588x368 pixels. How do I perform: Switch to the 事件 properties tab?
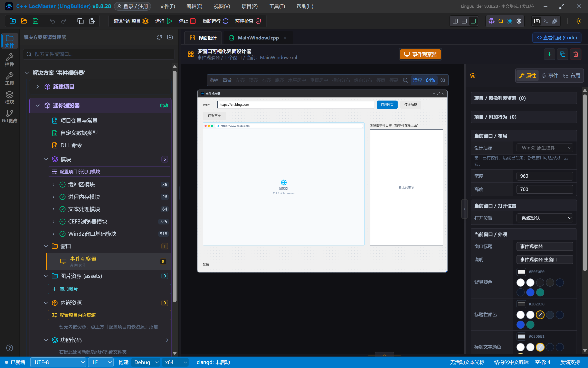pos(550,76)
